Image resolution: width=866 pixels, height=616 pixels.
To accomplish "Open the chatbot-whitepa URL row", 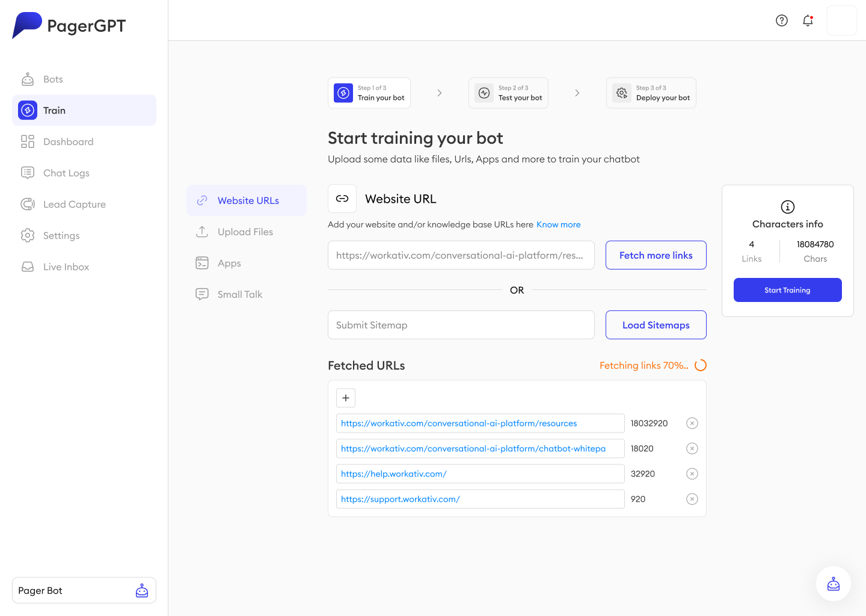I will click(481, 448).
